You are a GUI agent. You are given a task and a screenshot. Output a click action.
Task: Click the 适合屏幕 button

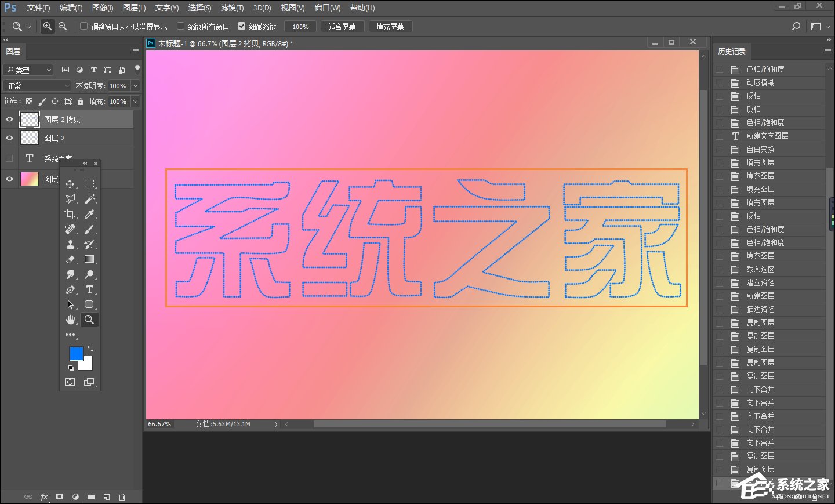point(342,26)
